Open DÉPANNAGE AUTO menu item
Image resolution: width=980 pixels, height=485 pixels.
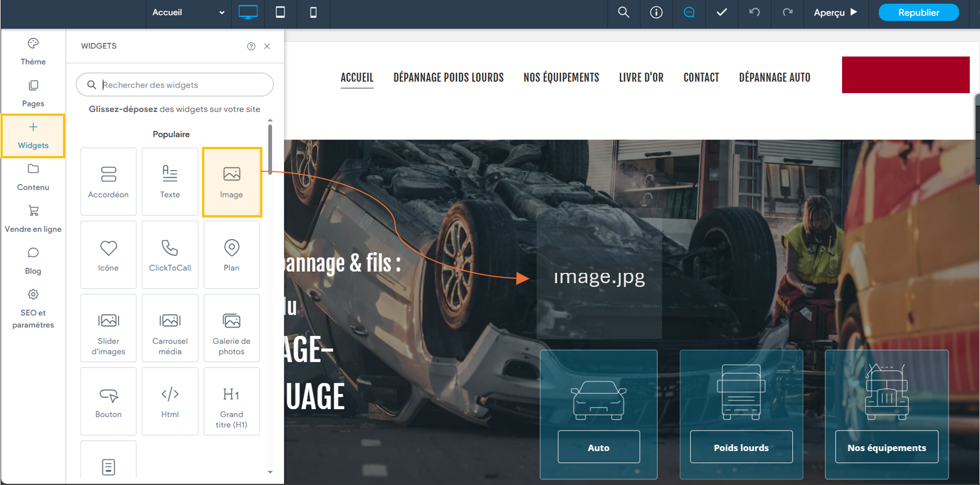tap(775, 78)
